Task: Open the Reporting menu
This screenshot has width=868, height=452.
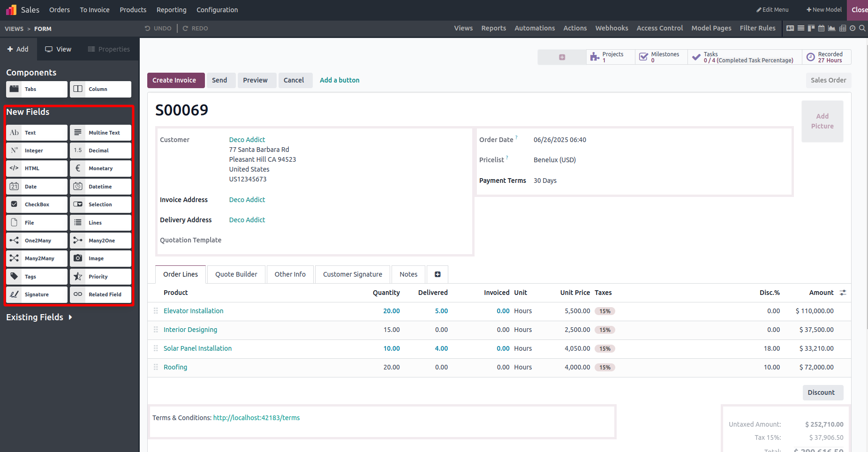Action: [x=171, y=10]
